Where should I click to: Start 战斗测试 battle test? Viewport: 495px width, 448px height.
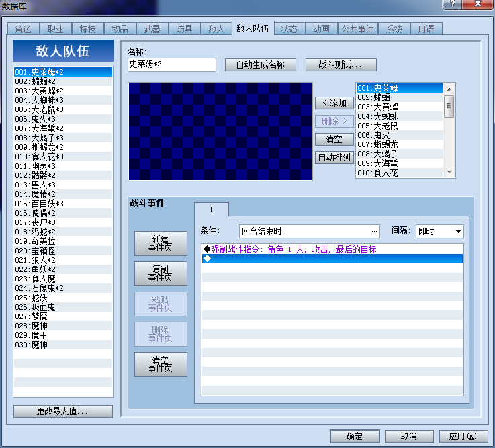[x=341, y=64]
